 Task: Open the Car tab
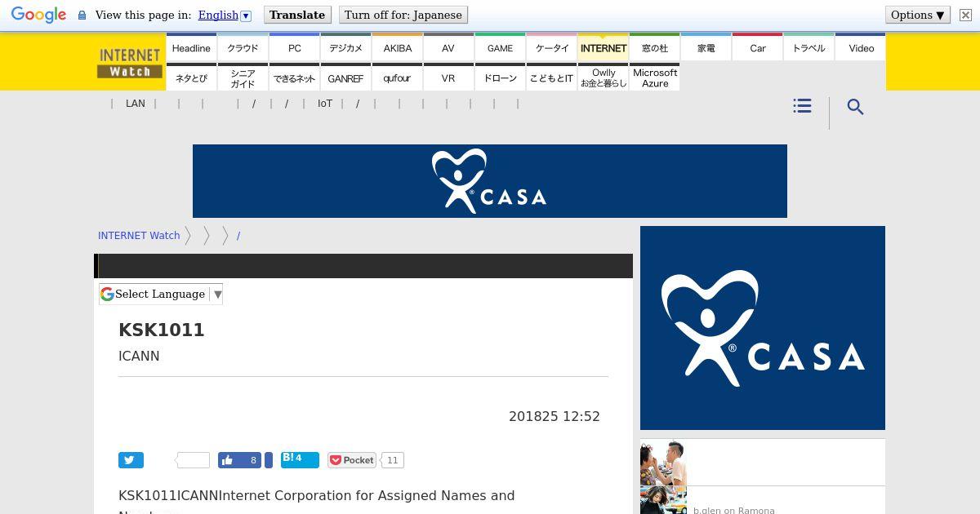point(757,47)
